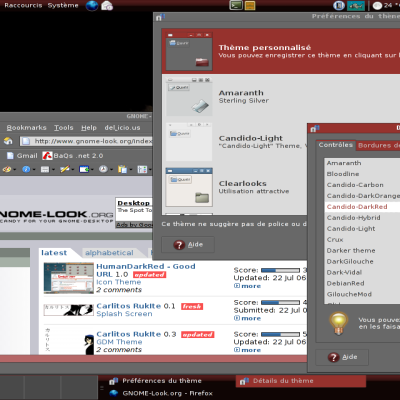
Task: Open the clock icon menu in developer toolbar
Action: 105,170
